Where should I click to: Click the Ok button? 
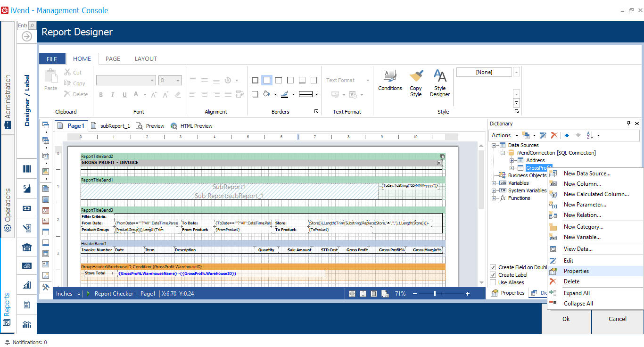pyautogui.click(x=566, y=319)
